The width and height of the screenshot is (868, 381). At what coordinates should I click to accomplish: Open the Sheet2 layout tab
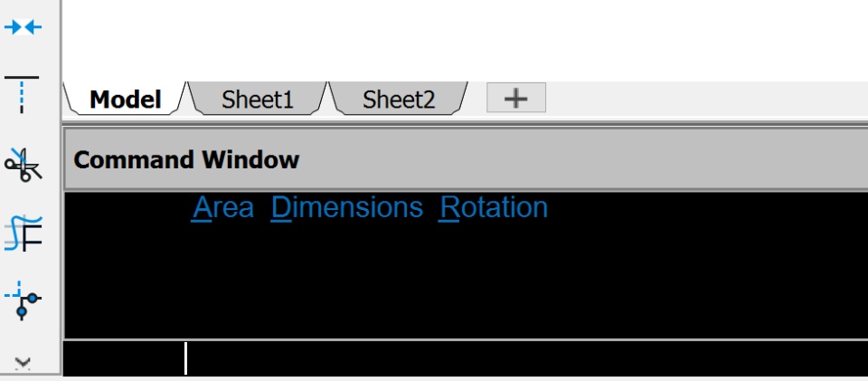point(399,100)
